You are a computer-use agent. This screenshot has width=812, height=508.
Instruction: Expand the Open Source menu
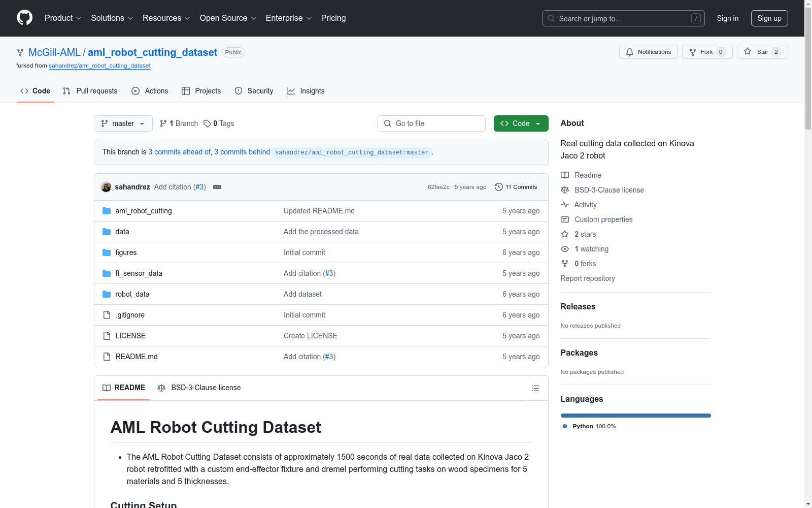point(228,18)
